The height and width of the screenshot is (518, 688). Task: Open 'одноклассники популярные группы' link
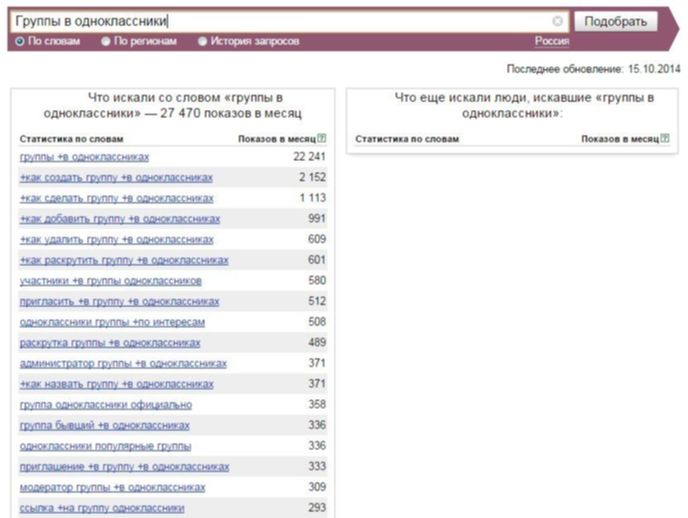pyautogui.click(x=106, y=446)
